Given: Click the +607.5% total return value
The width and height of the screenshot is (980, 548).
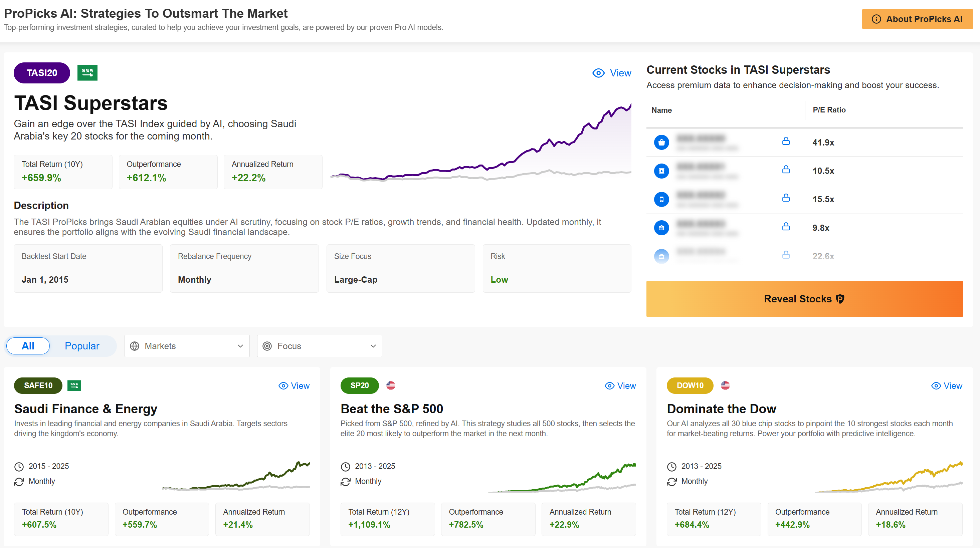Looking at the screenshot, I should pos(39,525).
